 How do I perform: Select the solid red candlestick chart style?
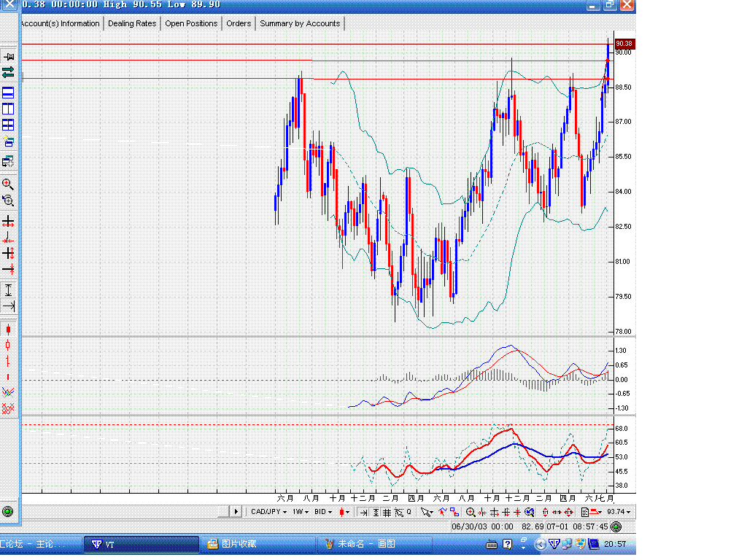point(8,330)
